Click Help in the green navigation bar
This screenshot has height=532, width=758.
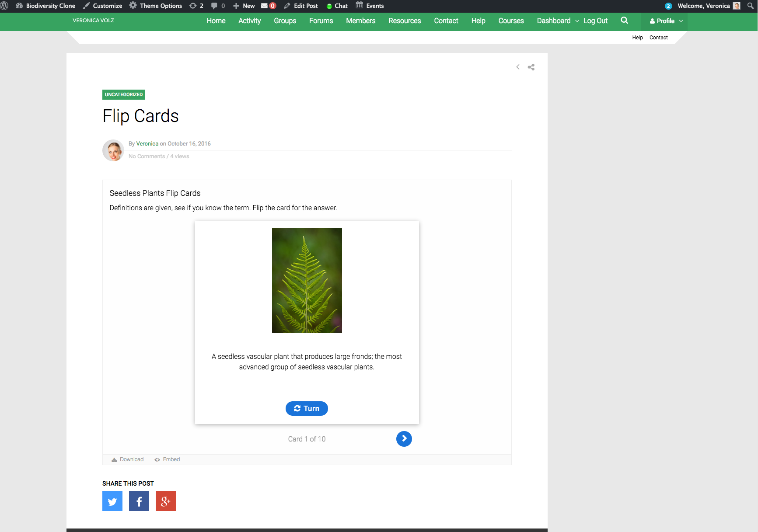[479, 21]
